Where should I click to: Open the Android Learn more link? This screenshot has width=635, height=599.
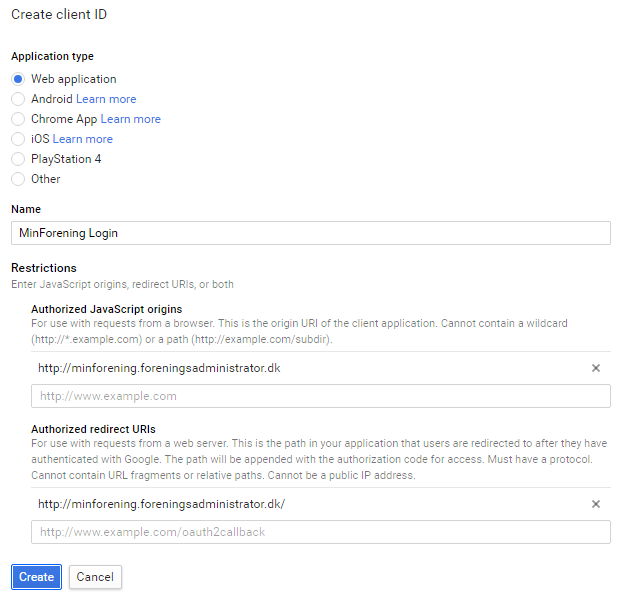pos(106,99)
